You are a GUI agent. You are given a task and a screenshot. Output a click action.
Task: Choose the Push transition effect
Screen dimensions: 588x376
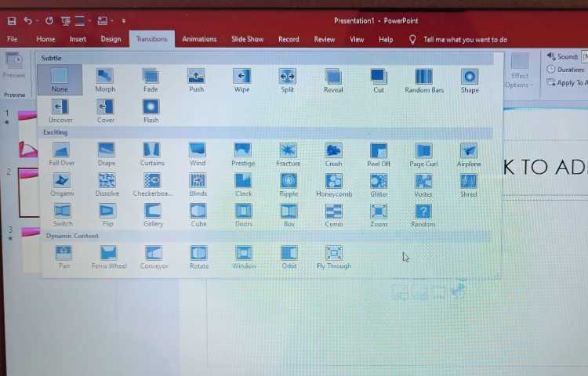pos(196,80)
